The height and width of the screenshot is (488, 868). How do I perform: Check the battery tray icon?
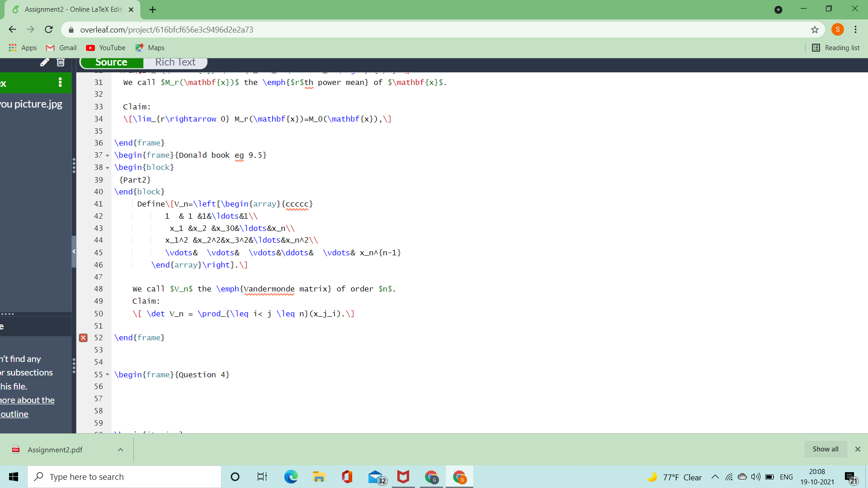coord(769,477)
